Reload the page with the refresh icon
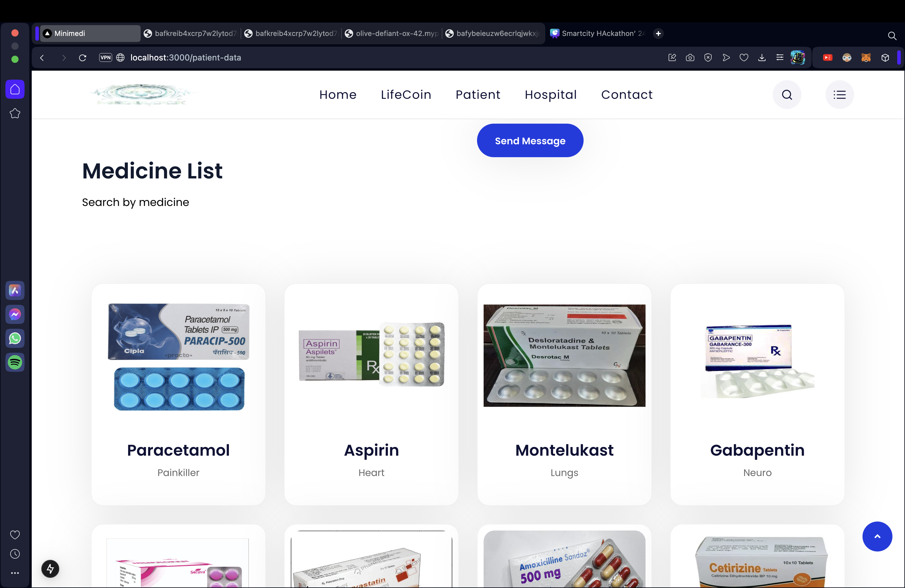This screenshot has width=905, height=588. point(83,57)
